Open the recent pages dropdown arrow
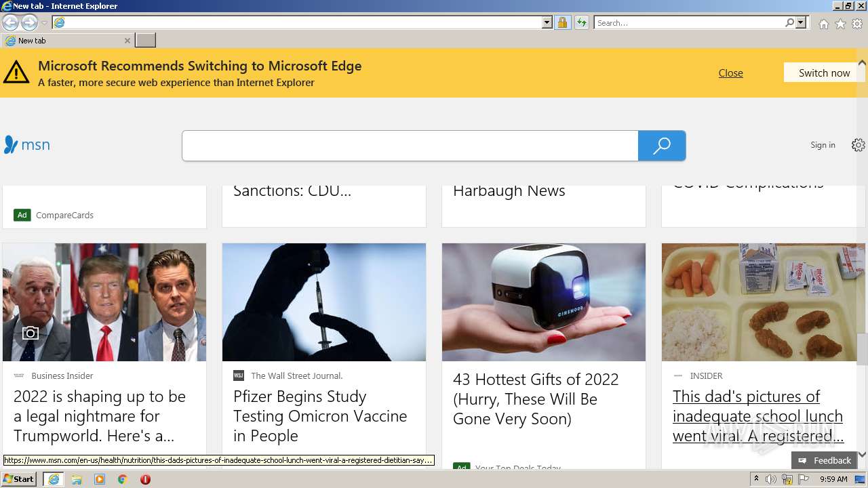This screenshot has width=868, height=488. tap(44, 23)
